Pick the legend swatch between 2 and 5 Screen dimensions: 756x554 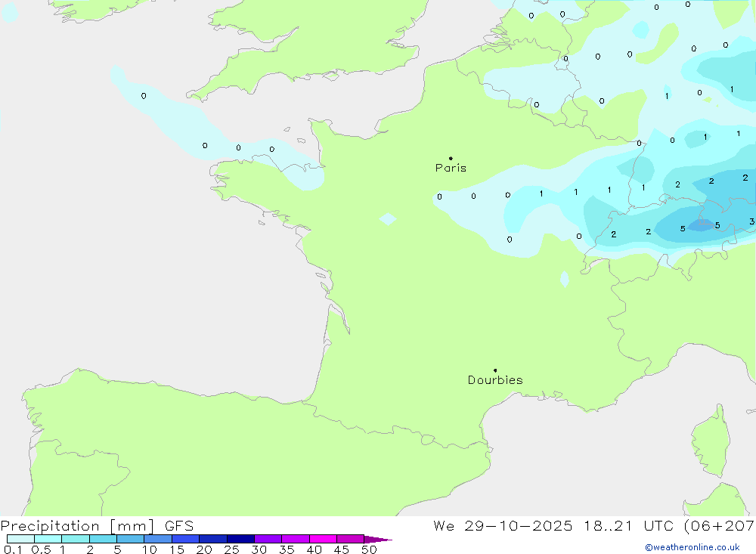pos(103,539)
